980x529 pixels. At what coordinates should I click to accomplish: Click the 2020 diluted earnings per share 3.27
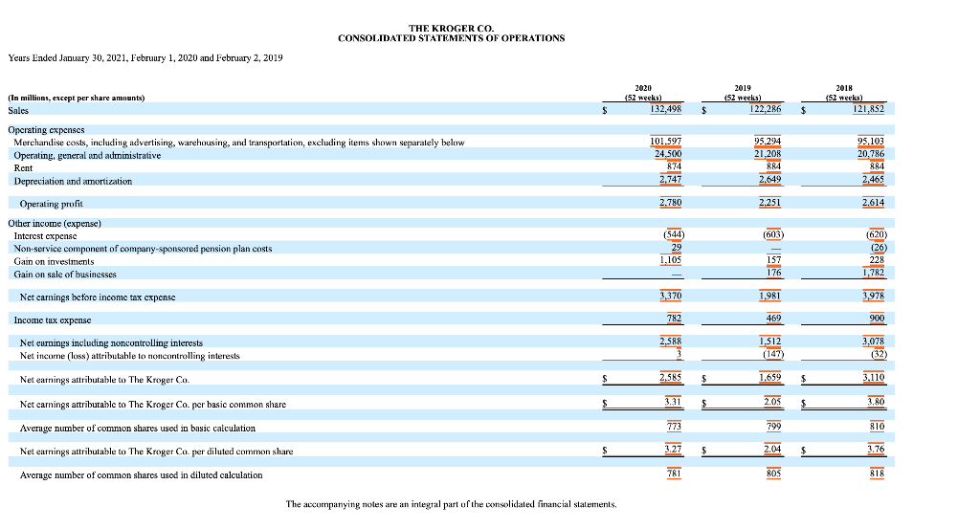point(673,449)
